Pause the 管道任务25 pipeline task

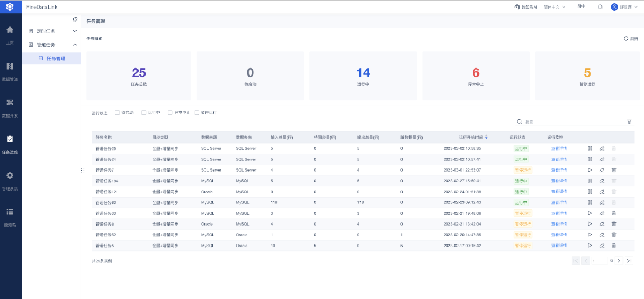(x=590, y=148)
